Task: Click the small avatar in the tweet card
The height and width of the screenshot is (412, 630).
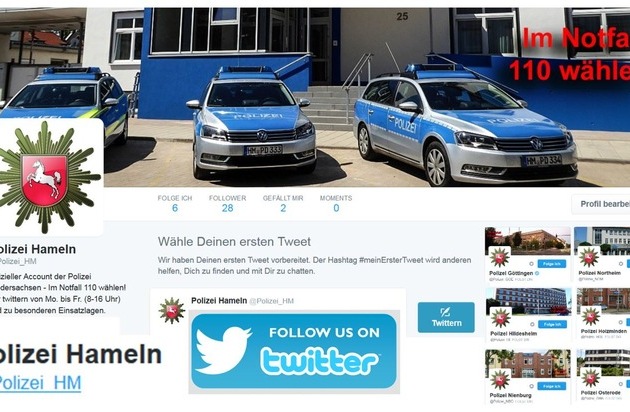Action: pos(172,311)
